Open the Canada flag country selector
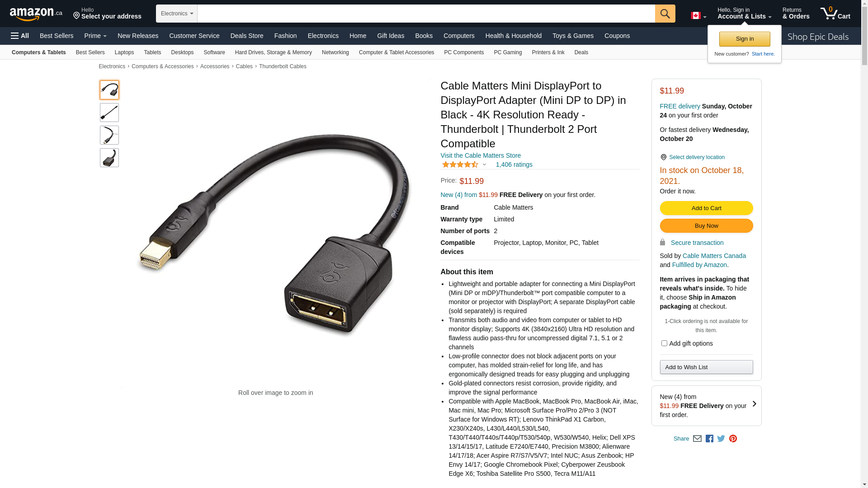868x488 pixels. [698, 16]
